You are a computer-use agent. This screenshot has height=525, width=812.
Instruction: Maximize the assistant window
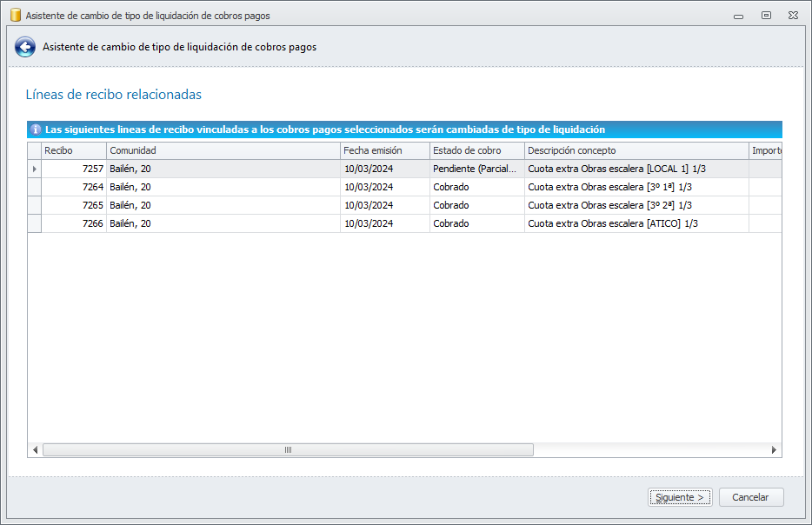pos(766,16)
